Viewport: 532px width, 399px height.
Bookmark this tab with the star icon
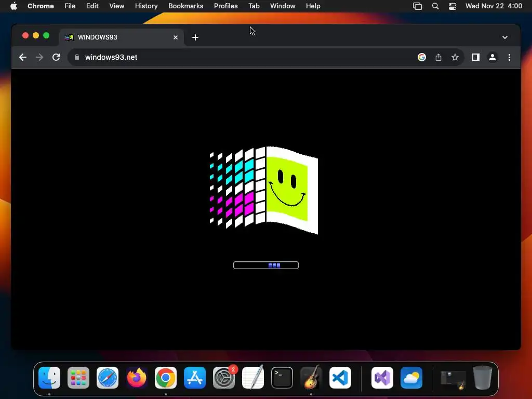[455, 57]
